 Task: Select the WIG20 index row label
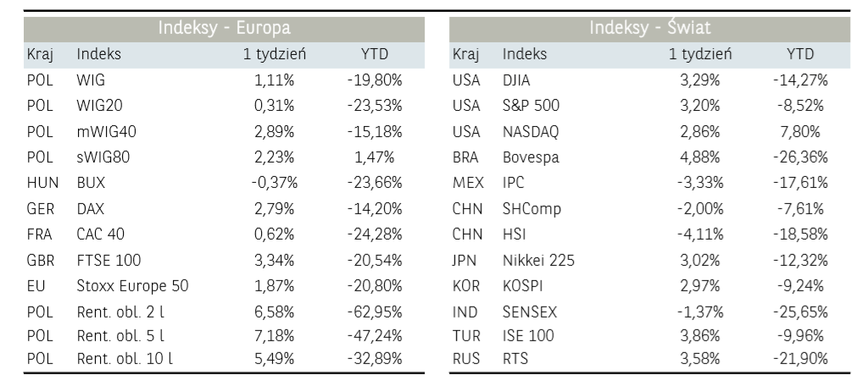point(97,106)
